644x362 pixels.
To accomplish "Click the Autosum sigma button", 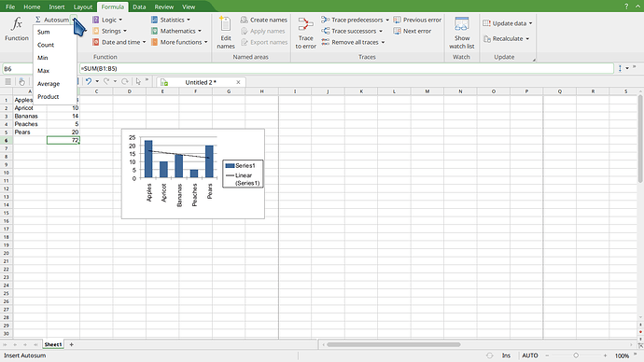I will point(51,20).
